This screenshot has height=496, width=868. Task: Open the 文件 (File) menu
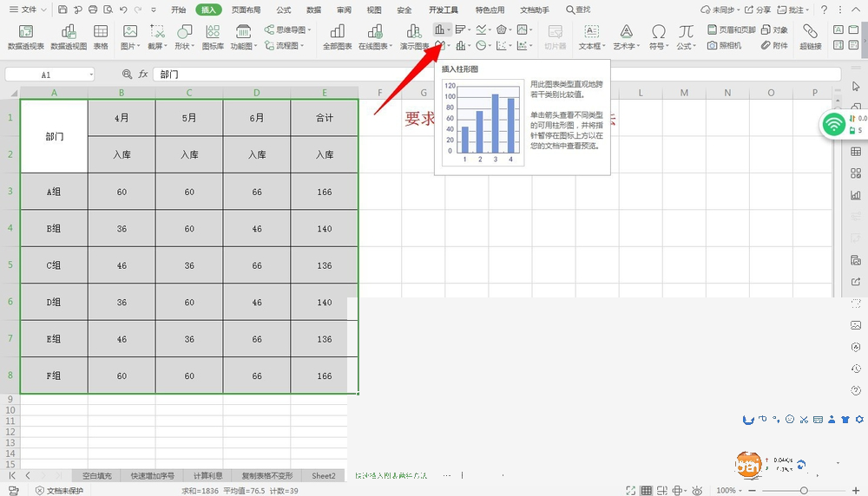[28, 10]
